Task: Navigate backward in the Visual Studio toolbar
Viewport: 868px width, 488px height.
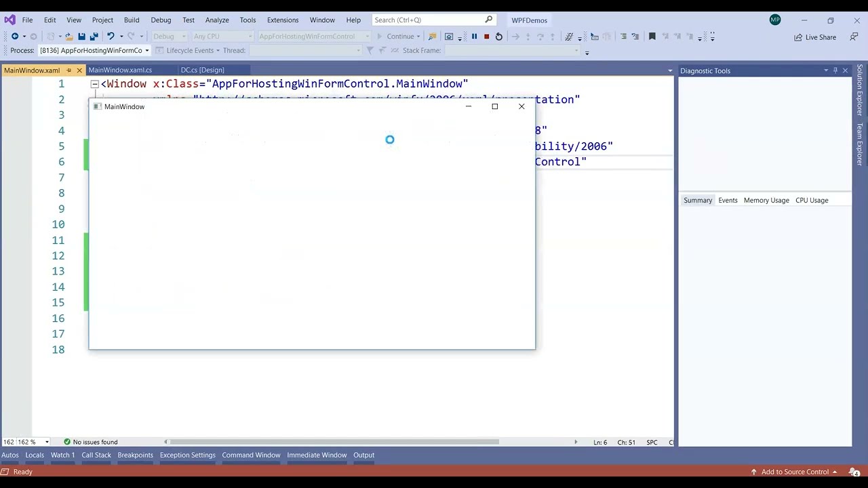Action: click(x=15, y=37)
